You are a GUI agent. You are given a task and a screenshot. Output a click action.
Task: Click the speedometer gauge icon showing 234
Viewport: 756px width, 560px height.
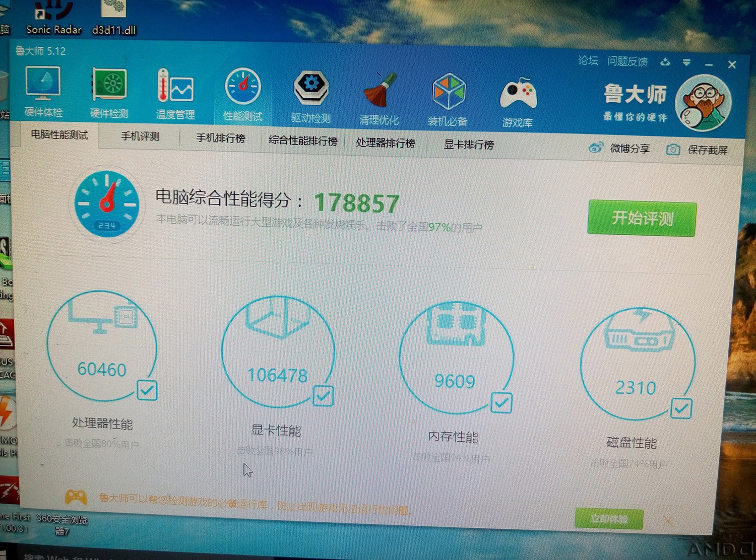[x=107, y=204]
